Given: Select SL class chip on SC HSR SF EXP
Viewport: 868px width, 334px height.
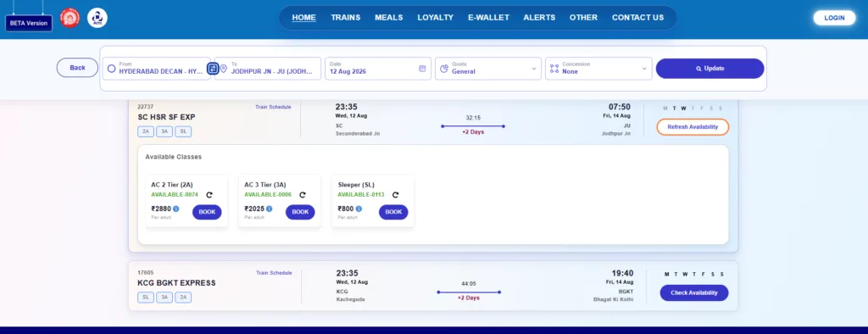Looking at the screenshot, I should [183, 132].
